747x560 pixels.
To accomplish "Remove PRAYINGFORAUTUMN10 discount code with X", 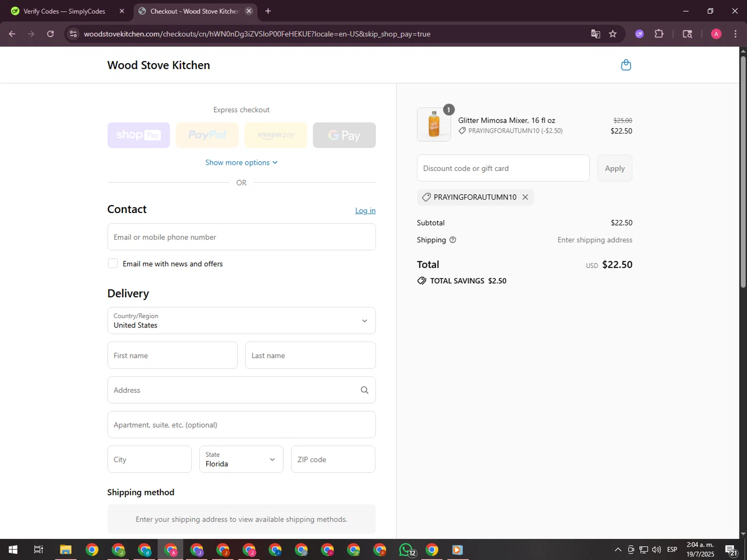I will (x=525, y=197).
